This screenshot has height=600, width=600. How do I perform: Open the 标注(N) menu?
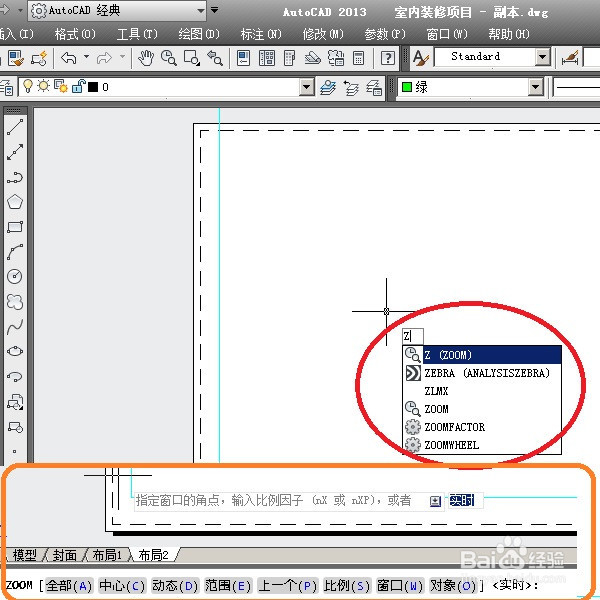(261, 34)
